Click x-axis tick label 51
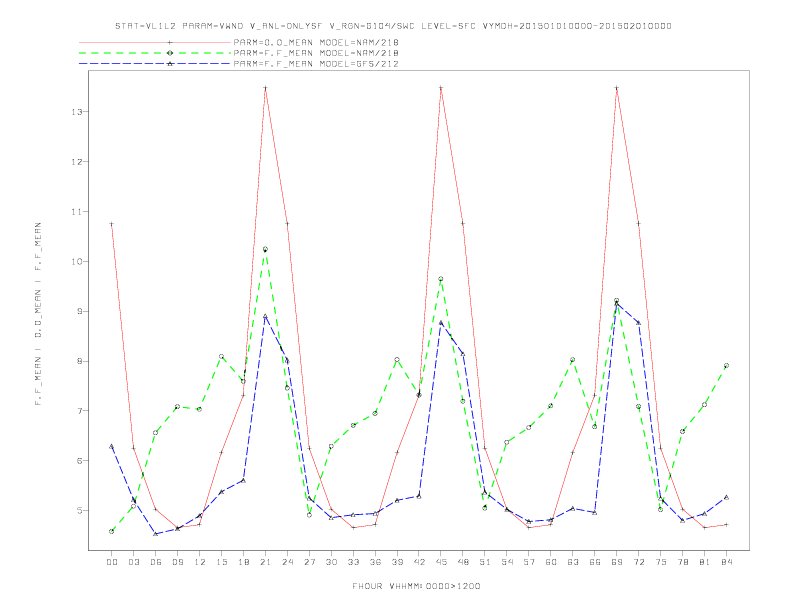Viewport: 792px width, 612px height. [485, 562]
